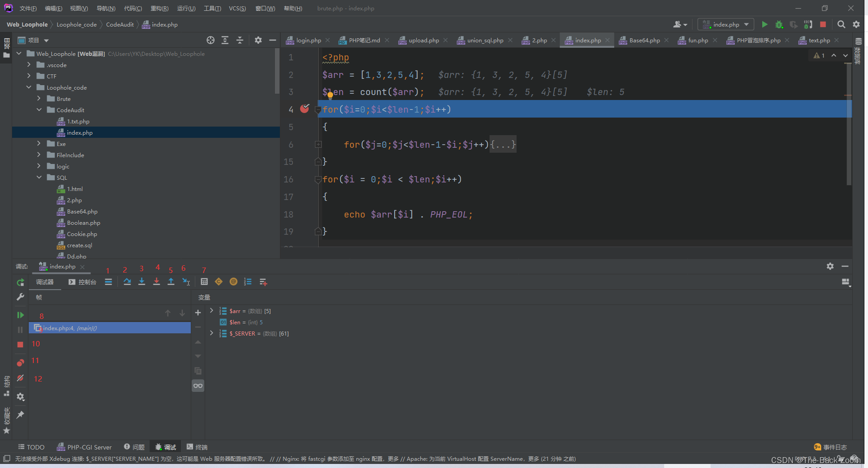The height and width of the screenshot is (468, 868).
Task: Toggle Mute Breakpoints in debug sidebar
Action: [20, 378]
